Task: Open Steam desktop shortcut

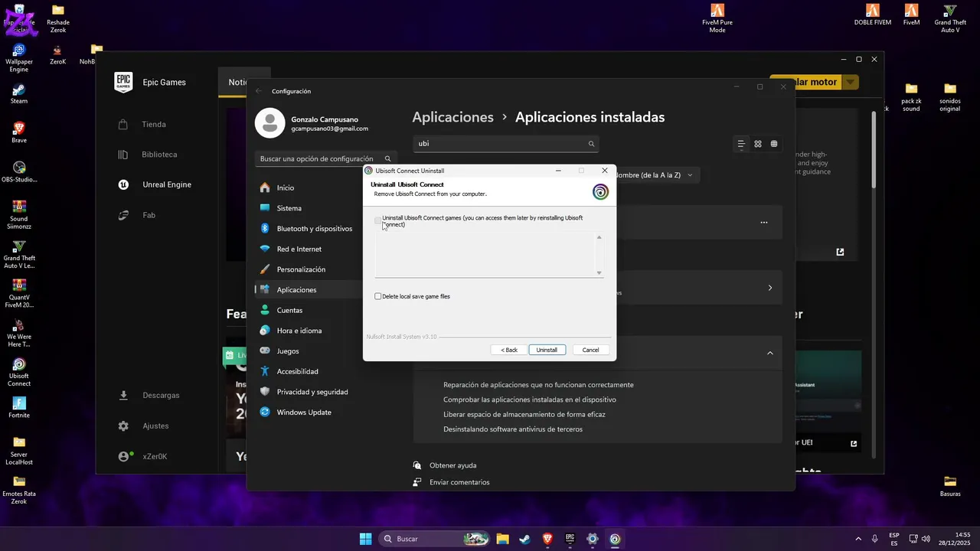Action: 19,93
